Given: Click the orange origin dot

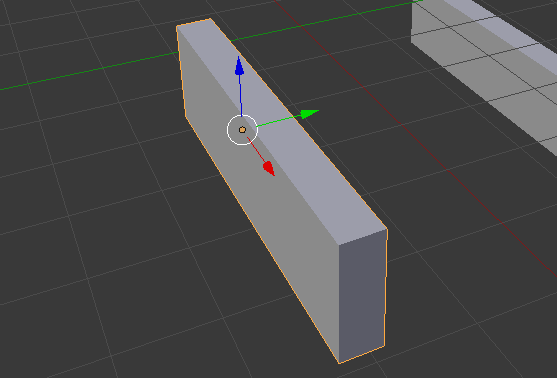Looking at the screenshot, I should click(242, 130).
